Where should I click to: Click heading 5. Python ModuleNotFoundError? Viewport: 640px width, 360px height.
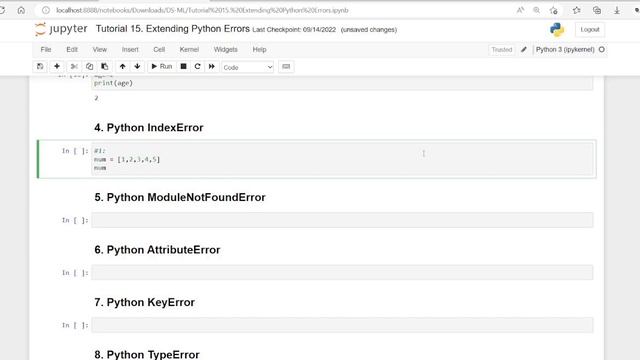pos(180,198)
